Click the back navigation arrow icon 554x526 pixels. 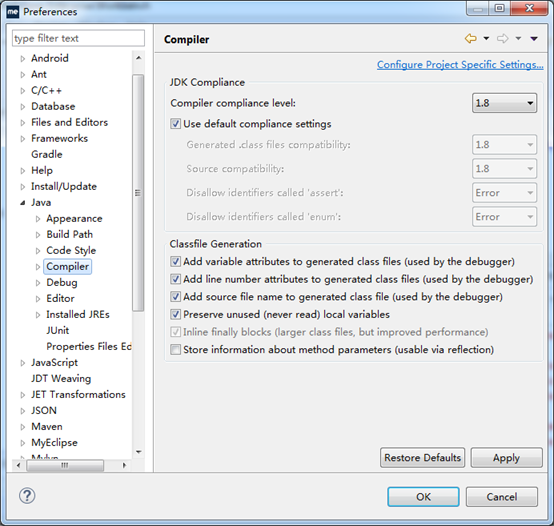tap(471, 38)
